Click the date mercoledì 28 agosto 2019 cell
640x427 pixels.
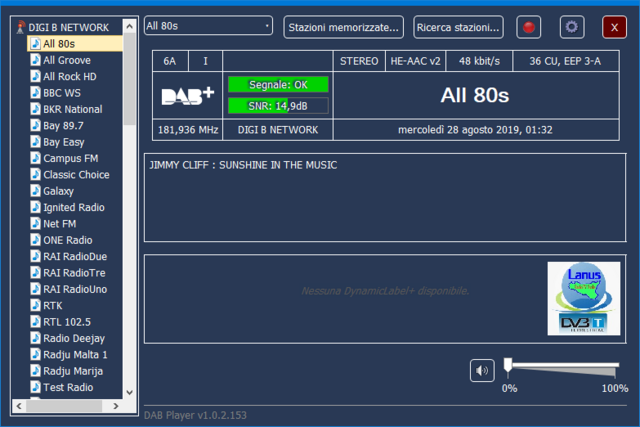coord(476,130)
